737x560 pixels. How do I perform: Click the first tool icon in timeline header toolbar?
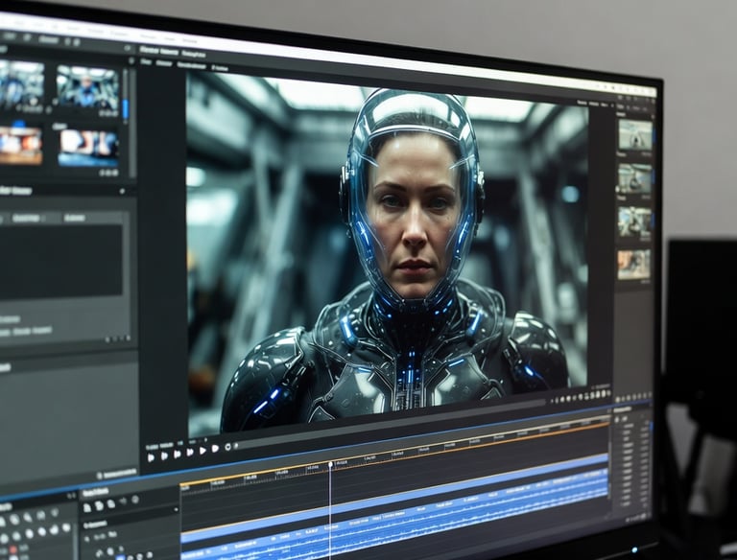pos(87,507)
